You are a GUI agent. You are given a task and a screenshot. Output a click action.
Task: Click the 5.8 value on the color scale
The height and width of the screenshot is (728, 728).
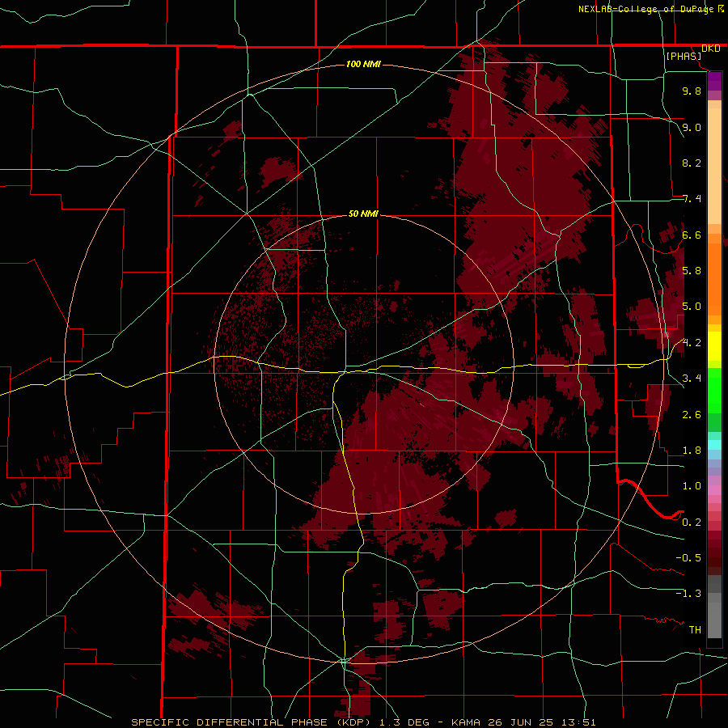pos(692,271)
